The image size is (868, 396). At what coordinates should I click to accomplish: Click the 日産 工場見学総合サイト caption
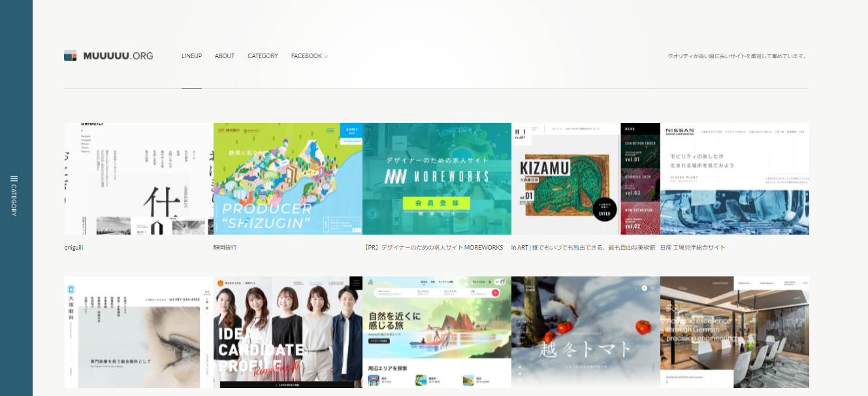point(692,248)
